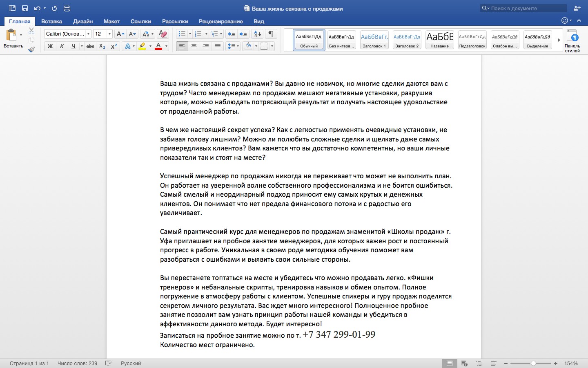Click the share document person-plus icon
Image resolution: width=588 pixels, height=368 pixels.
577,8
